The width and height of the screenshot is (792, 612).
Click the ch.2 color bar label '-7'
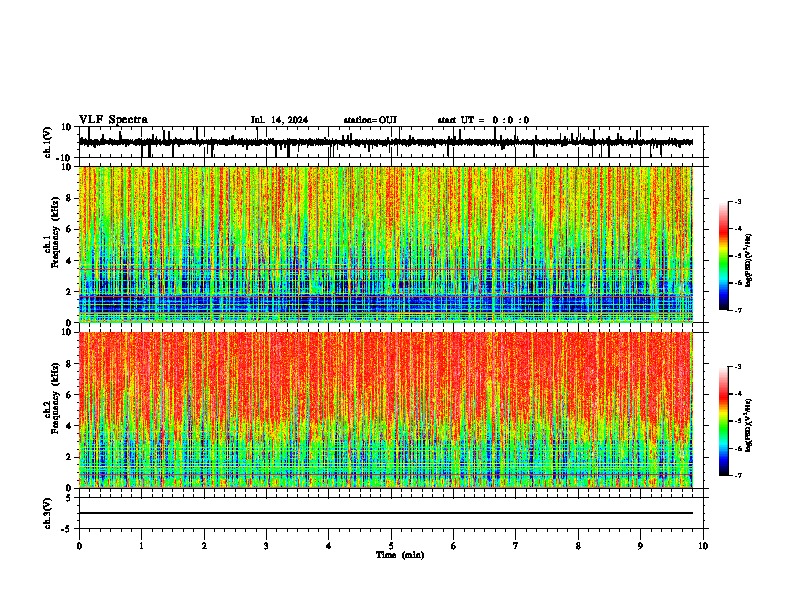tap(737, 476)
